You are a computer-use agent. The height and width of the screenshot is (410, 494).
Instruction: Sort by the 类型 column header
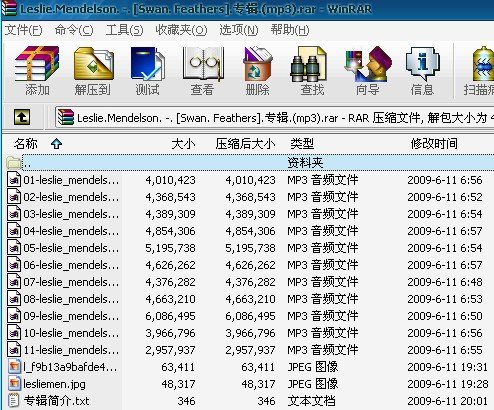coord(302,144)
